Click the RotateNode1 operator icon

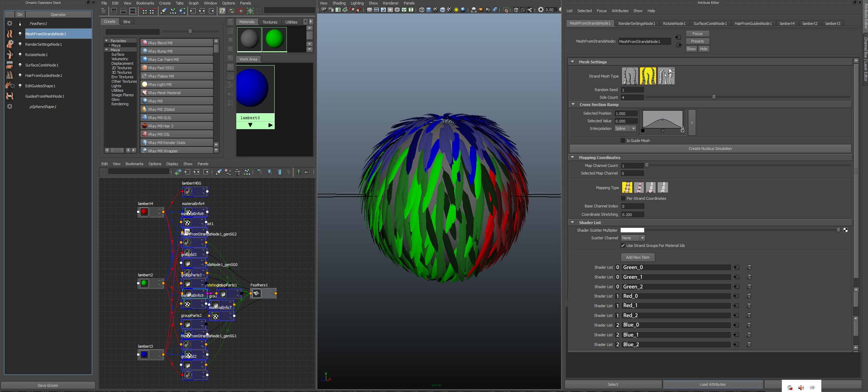point(10,55)
